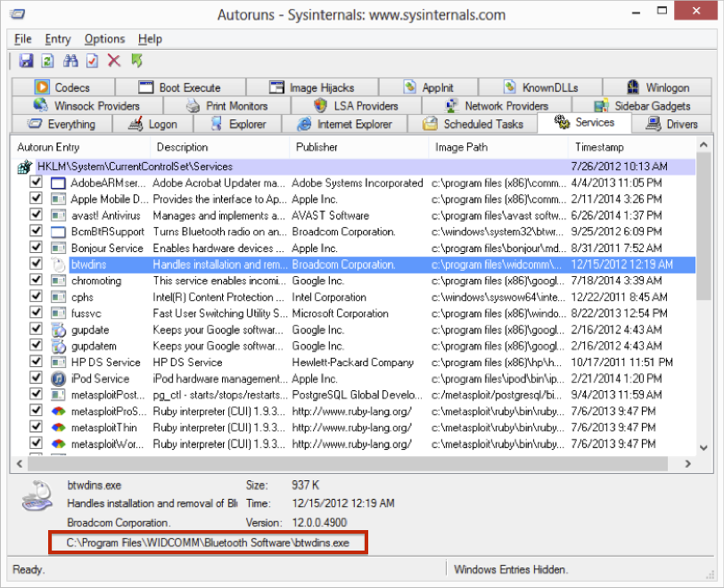724x588 pixels.
Task: Click the AdobeARMservice window icon
Action: [x=58, y=184]
